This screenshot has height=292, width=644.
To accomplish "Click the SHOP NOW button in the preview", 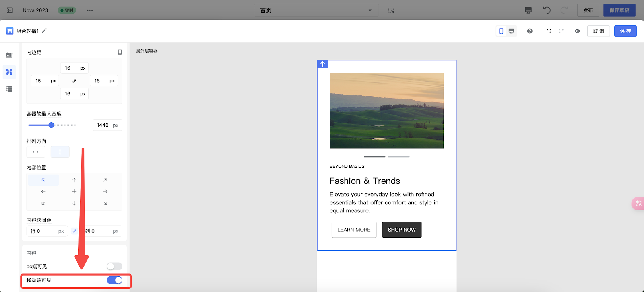I will tap(402, 230).
